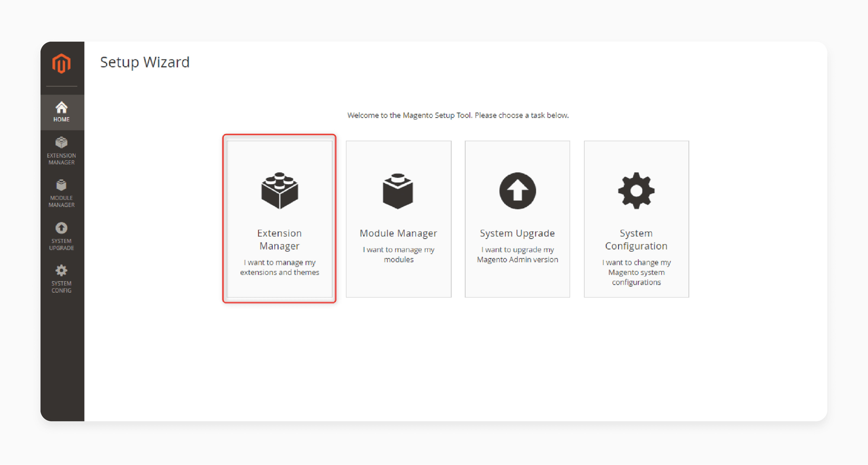Open the Home item in the sidebar
Viewport: 868px width, 465px height.
click(x=62, y=112)
